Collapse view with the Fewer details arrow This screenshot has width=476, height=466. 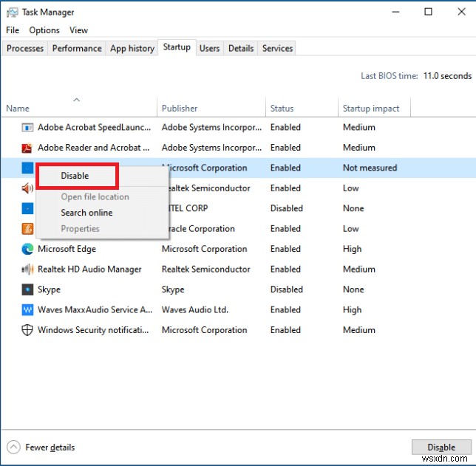point(13,447)
